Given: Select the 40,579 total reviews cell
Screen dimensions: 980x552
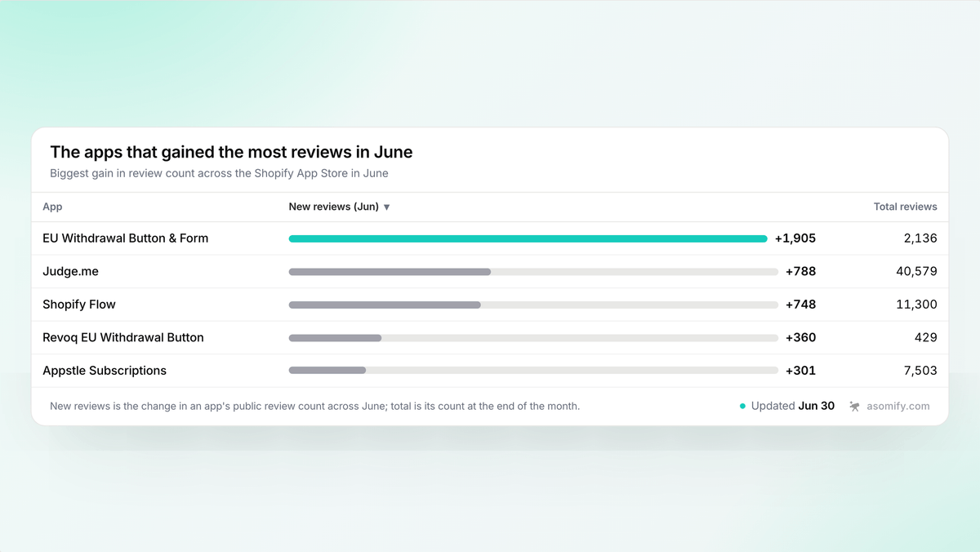Looking at the screenshot, I should (x=916, y=271).
